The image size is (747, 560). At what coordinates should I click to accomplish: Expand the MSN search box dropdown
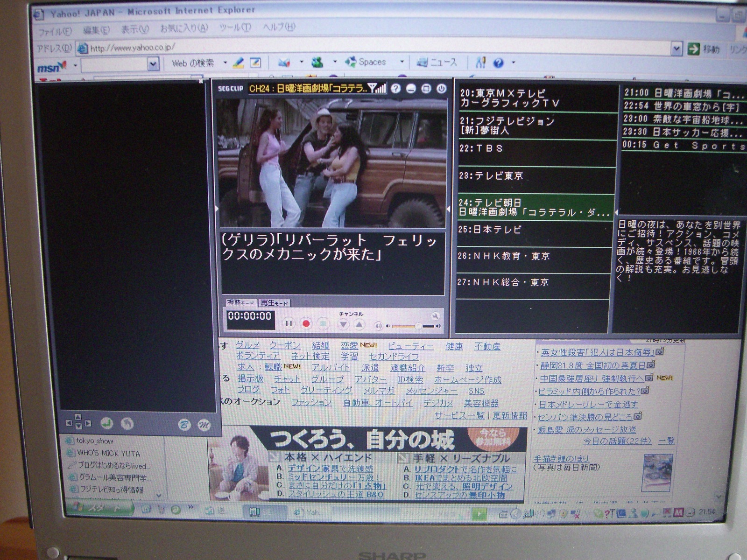(153, 64)
